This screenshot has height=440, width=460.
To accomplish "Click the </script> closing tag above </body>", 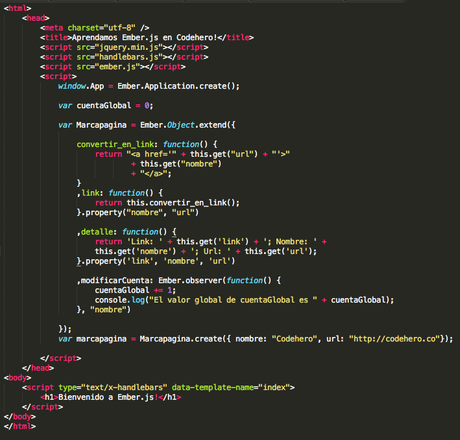I will (x=43, y=407).
